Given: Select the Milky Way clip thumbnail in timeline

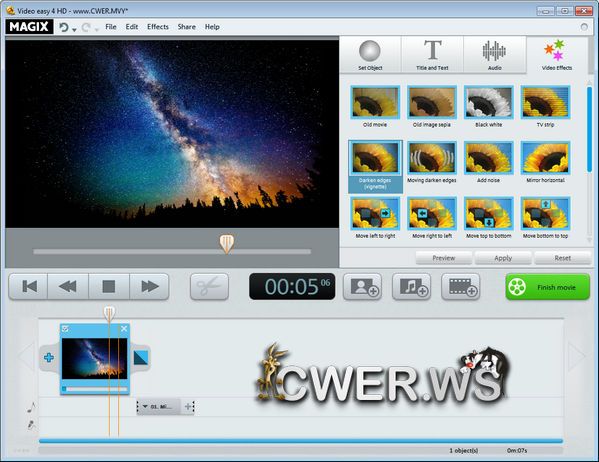Looking at the screenshot, I should pyautogui.click(x=94, y=358).
